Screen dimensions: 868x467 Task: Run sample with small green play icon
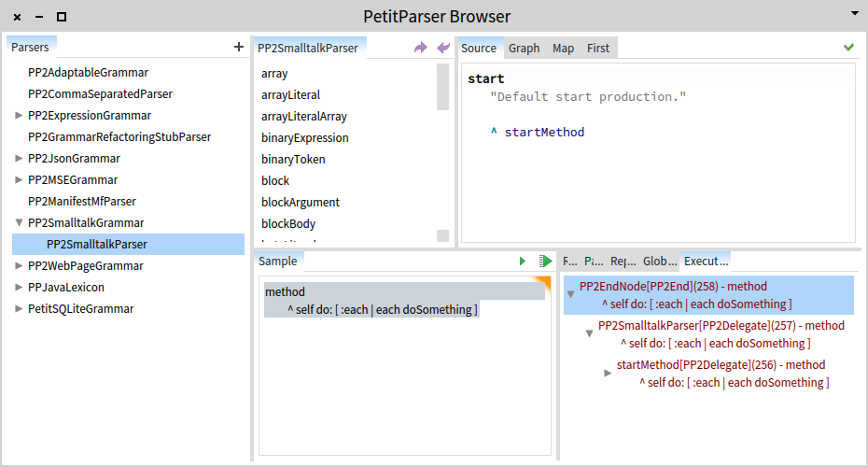523,261
